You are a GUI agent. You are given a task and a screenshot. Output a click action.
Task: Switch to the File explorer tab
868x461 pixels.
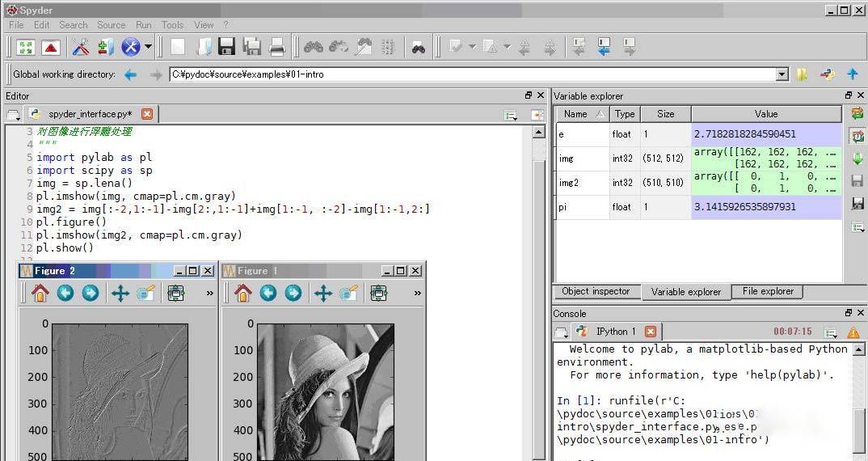pyautogui.click(x=768, y=291)
